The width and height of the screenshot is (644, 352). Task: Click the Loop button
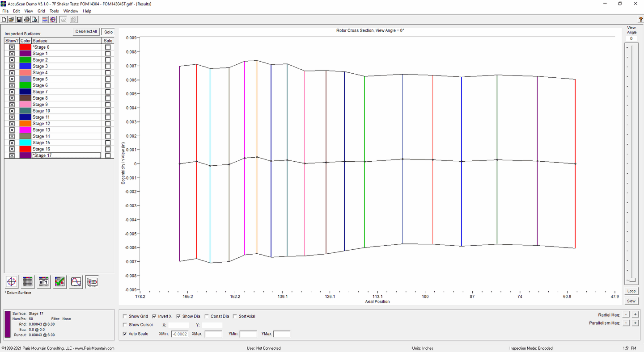[631, 291]
